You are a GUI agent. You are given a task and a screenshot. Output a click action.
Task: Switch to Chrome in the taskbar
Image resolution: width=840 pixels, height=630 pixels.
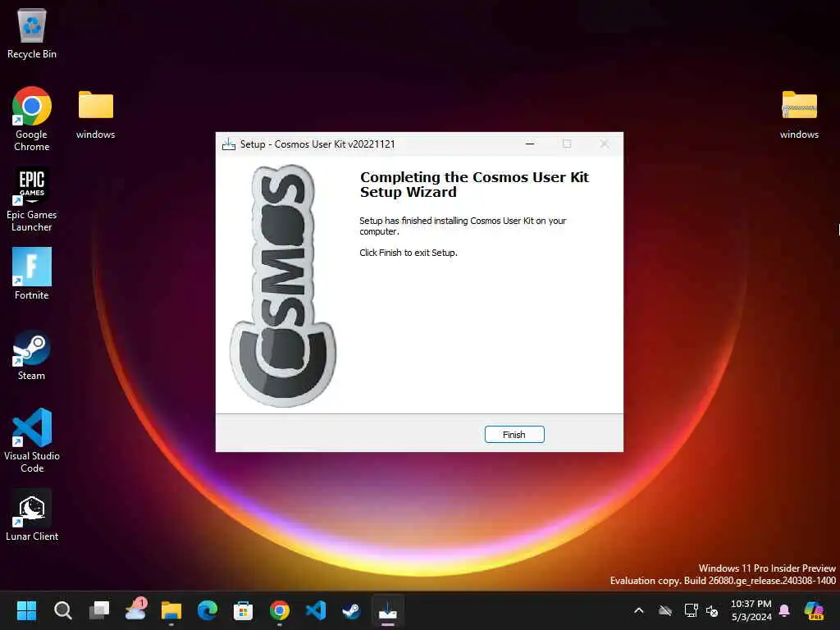tap(280, 610)
